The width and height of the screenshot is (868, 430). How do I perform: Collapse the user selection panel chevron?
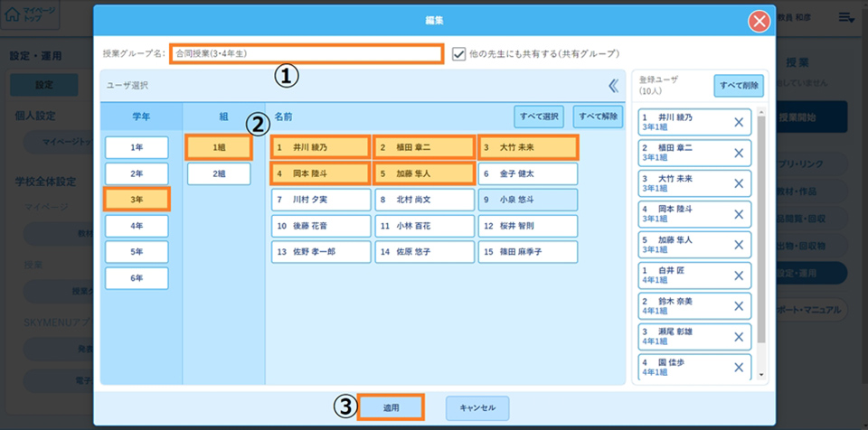(x=614, y=86)
